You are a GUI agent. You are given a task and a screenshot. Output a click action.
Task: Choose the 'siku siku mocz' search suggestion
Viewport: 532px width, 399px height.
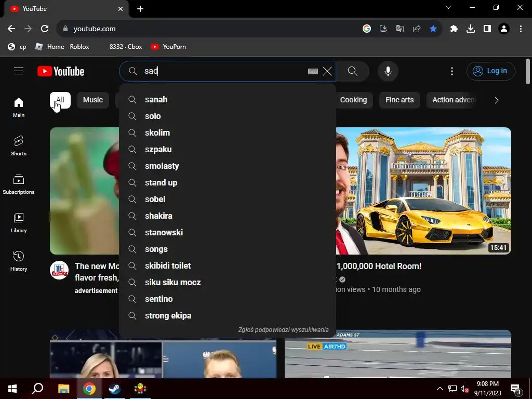click(x=228, y=282)
